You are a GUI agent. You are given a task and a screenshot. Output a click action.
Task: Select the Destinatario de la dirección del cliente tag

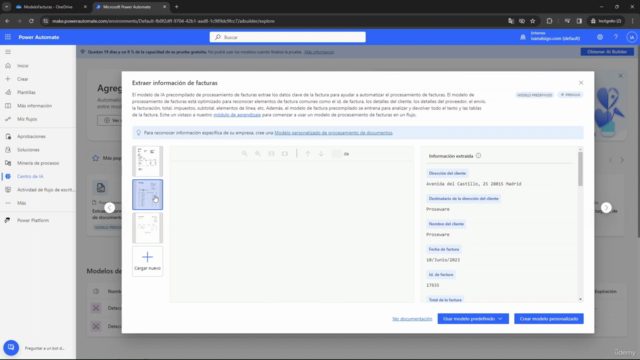(463, 199)
